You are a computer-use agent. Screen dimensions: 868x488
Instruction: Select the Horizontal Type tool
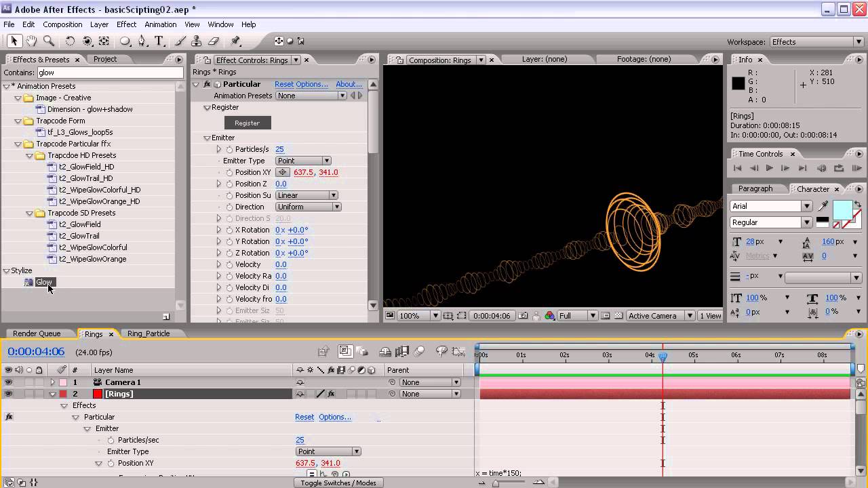pyautogui.click(x=159, y=41)
